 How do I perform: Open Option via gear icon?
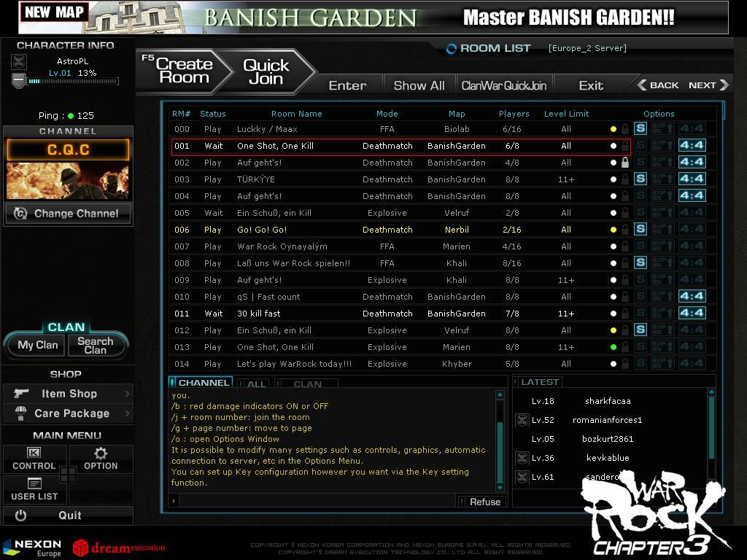click(x=101, y=453)
